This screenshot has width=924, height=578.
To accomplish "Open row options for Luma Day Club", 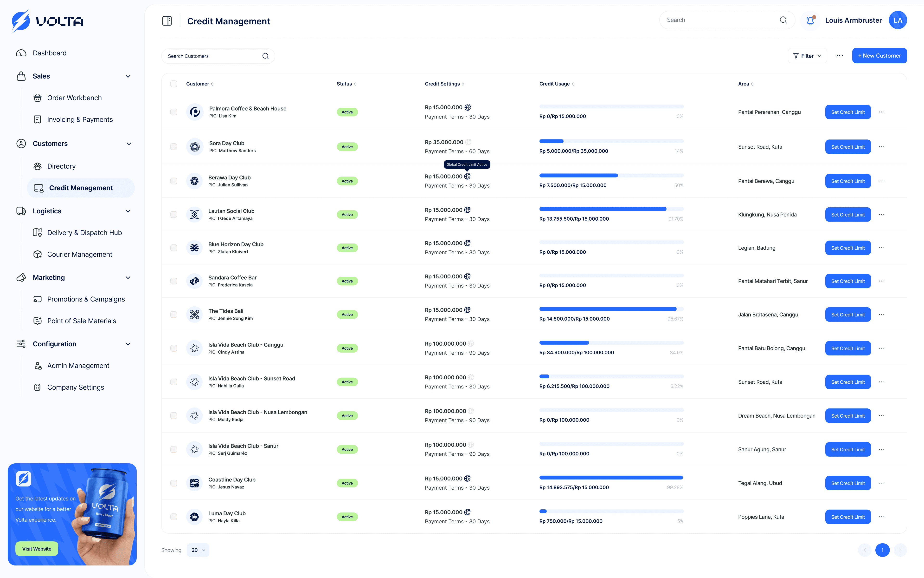I will (882, 517).
